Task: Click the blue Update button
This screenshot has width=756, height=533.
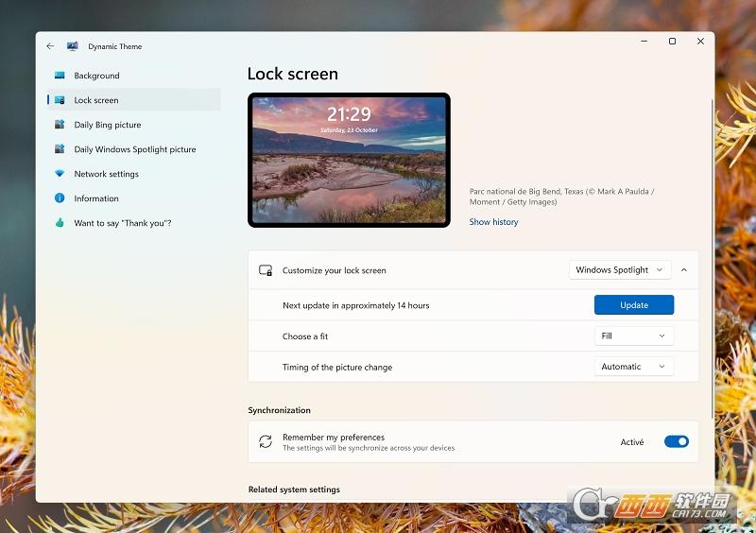Action: click(x=634, y=305)
